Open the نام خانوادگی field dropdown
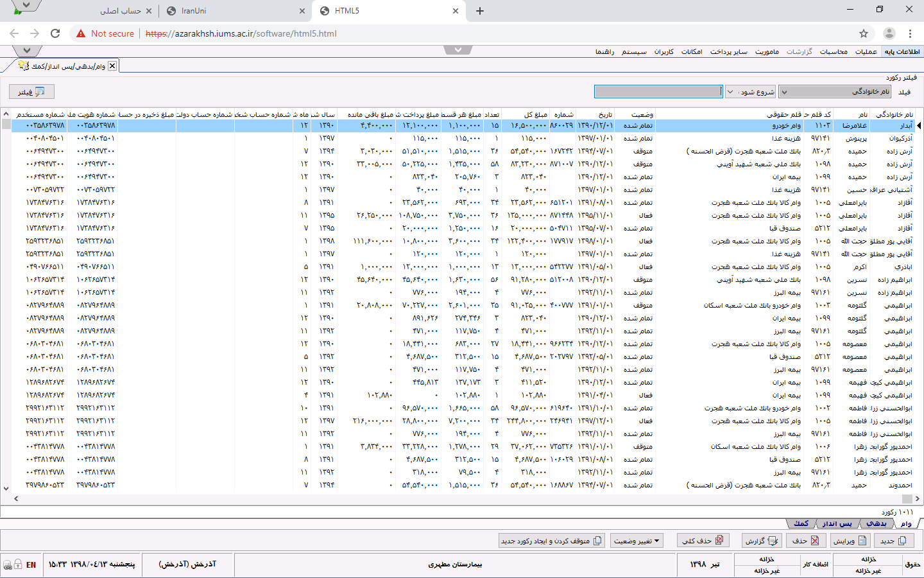 [x=835, y=92]
